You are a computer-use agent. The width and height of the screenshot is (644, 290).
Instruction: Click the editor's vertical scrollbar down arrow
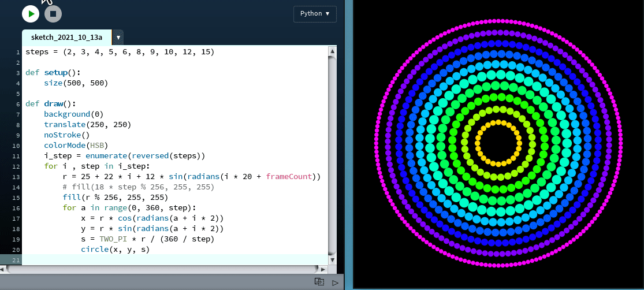coord(332,250)
